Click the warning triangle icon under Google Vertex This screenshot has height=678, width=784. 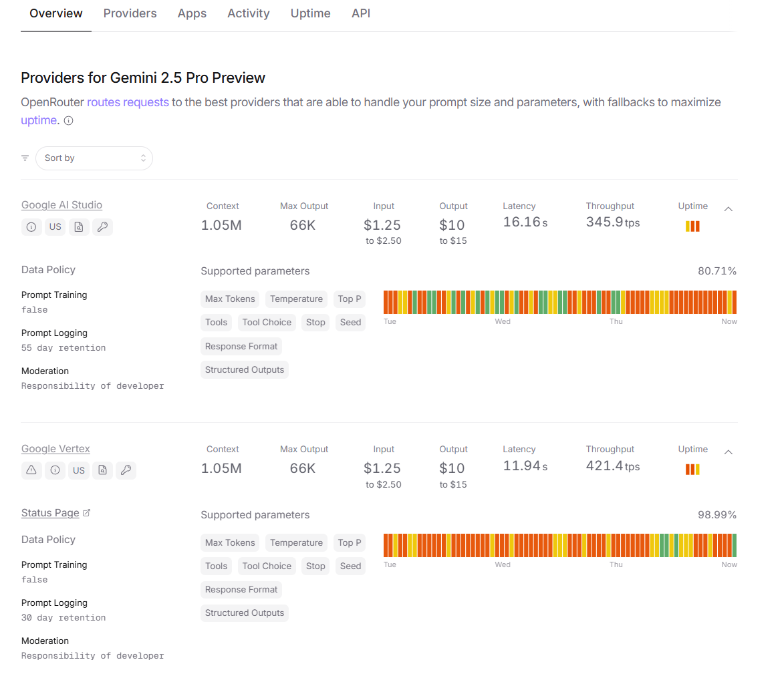pos(31,470)
